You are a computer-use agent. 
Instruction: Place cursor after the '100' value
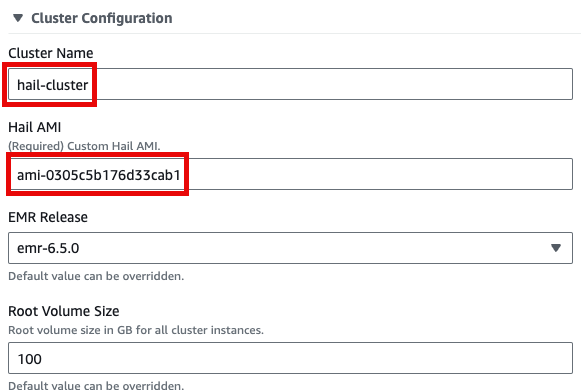point(42,359)
